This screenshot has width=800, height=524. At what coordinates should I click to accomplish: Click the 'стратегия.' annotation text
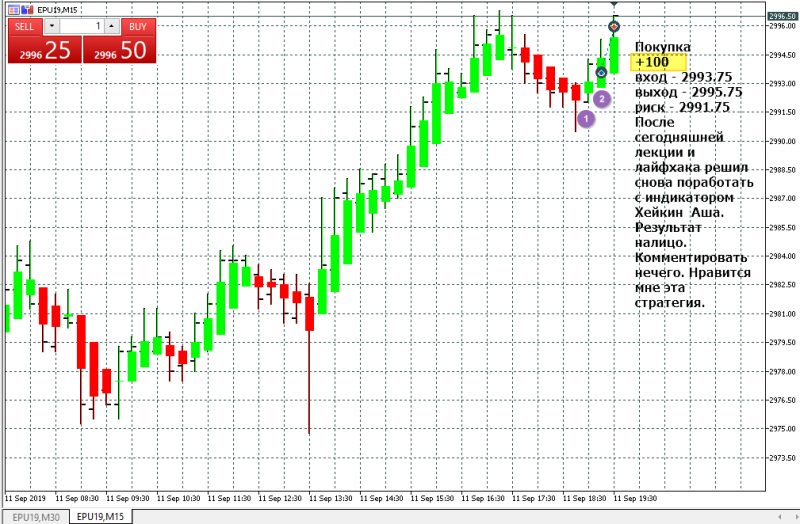pos(669,303)
